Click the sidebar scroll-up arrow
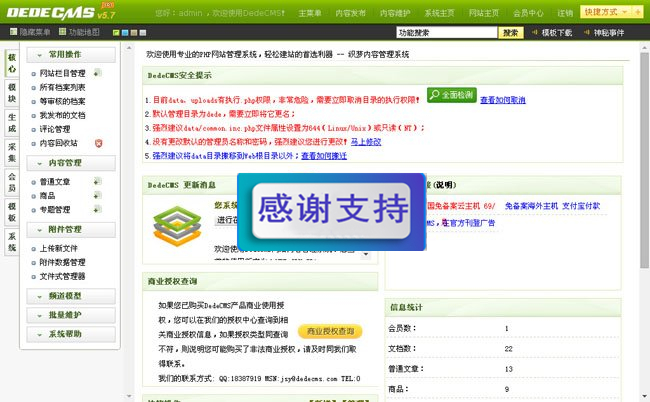The image size is (650, 402). point(129,48)
